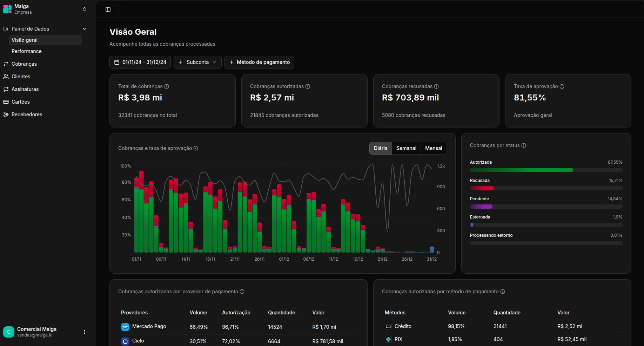Click info icon beside Taxa de aprovação
The image size is (644, 346).
[562, 86]
